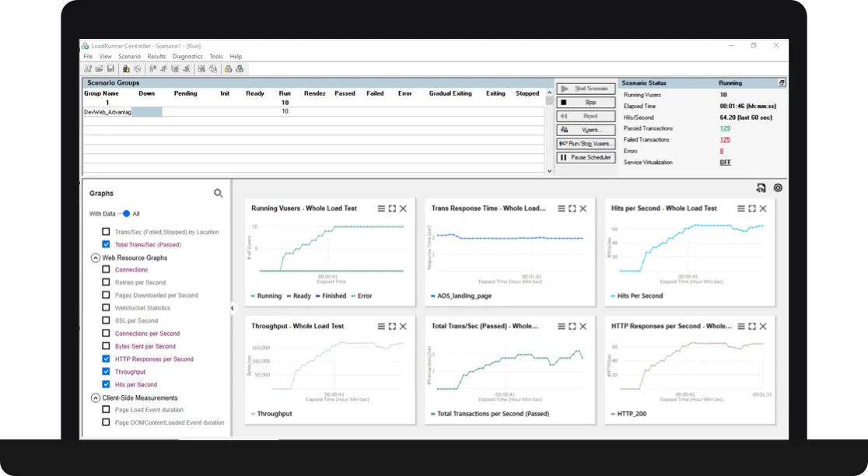Expand the HTTP Responses per Second graph
This screenshot has height=476, width=868.
coord(752,326)
